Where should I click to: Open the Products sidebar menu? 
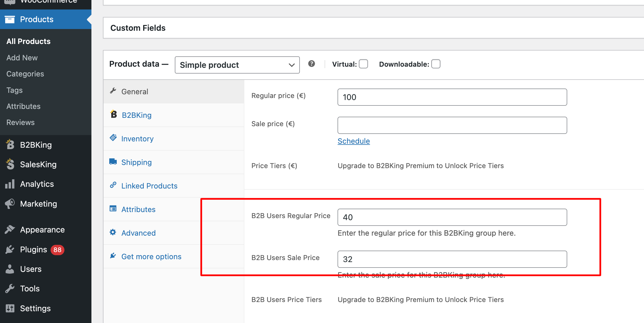(46, 19)
